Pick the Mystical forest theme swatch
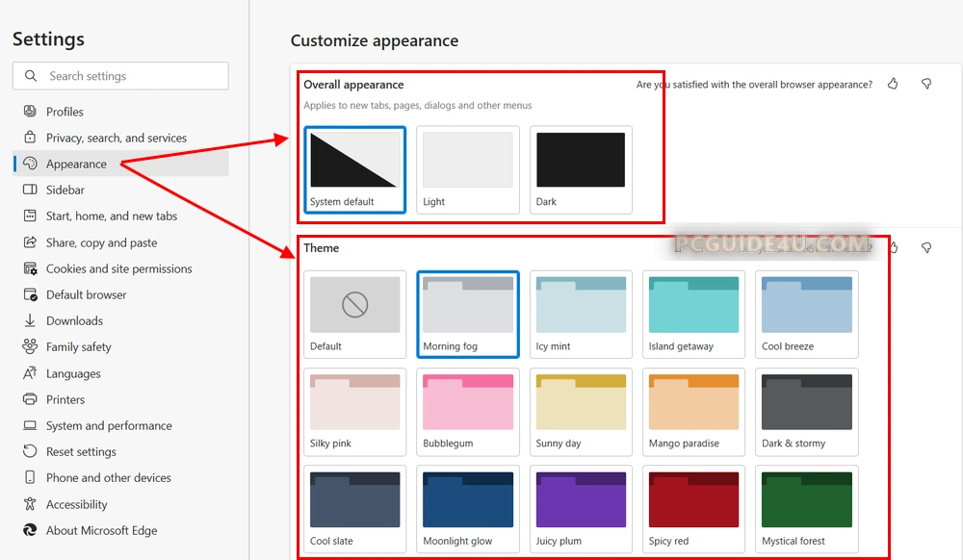The width and height of the screenshot is (963, 560). (x=806, y=509)
